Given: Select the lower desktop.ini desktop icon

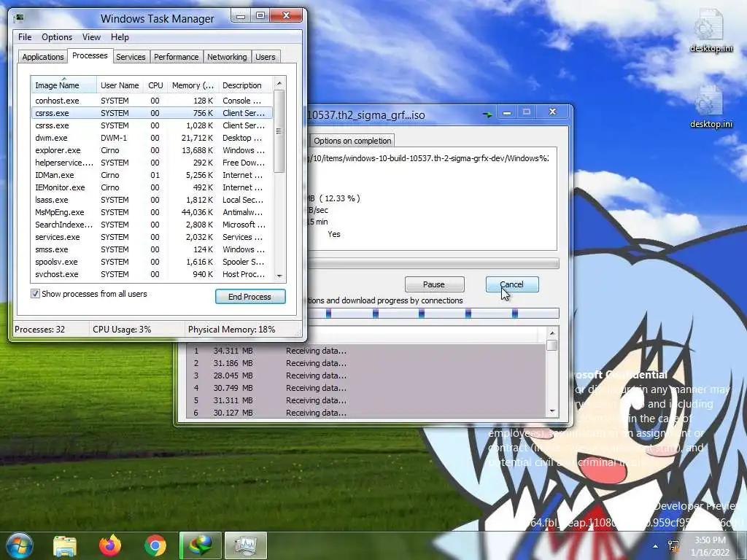Looking at the screenshot, I should [x=711, y=106].
